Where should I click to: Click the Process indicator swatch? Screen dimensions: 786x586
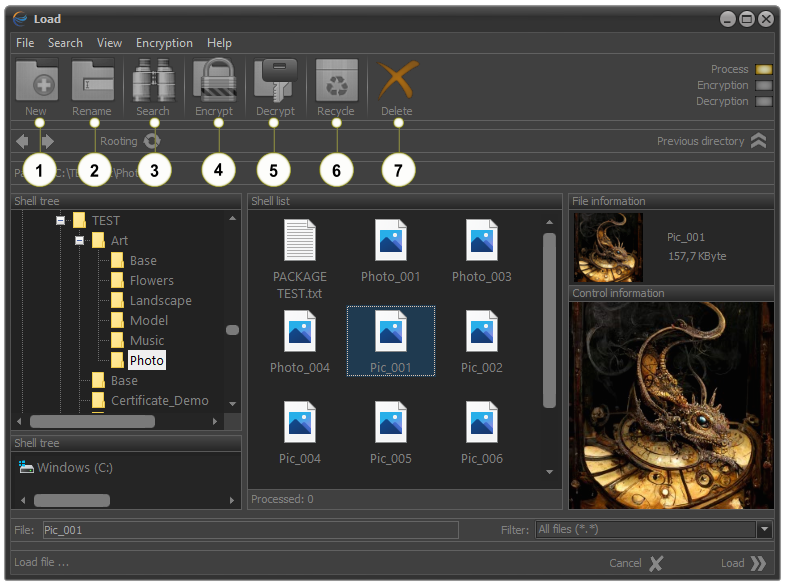(763, 69)
